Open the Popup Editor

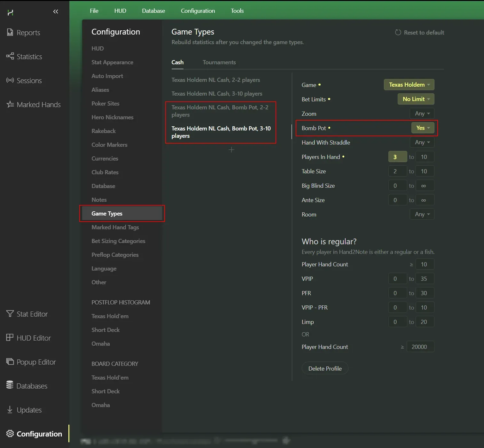tap(36, 362)
